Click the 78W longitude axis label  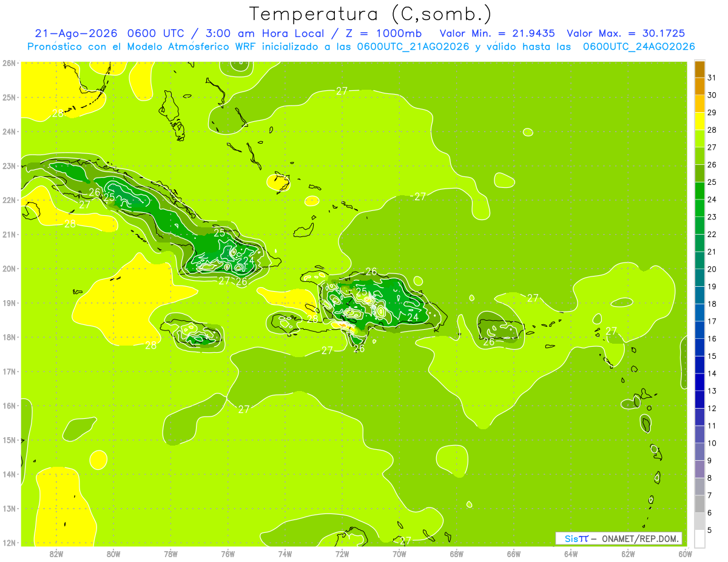(x=170, y=553)
